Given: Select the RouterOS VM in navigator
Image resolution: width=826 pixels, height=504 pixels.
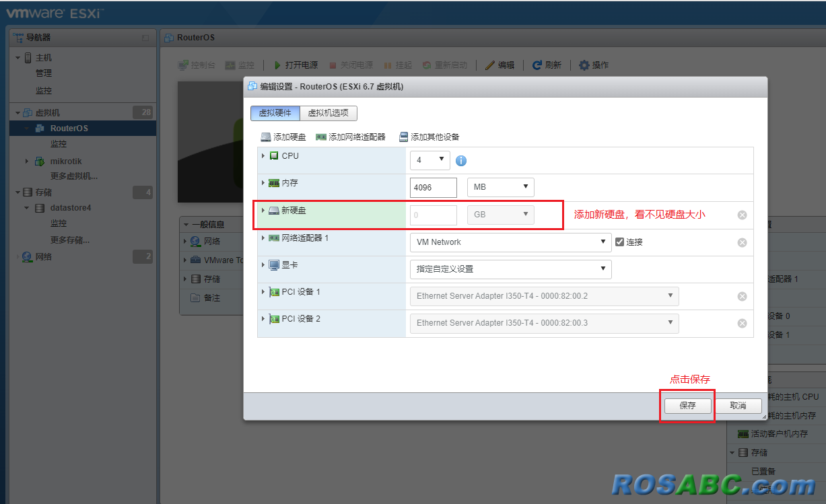Looking at the screenshot, I should tap(69, 129).
